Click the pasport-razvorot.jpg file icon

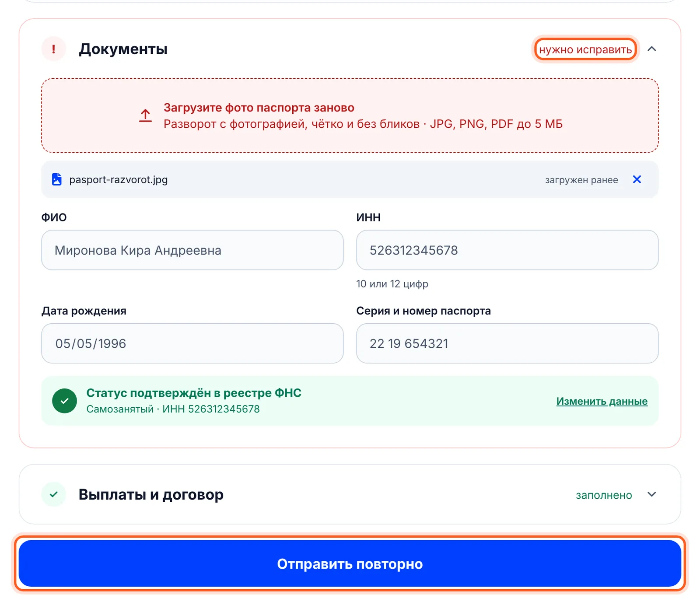click(57, 179)
